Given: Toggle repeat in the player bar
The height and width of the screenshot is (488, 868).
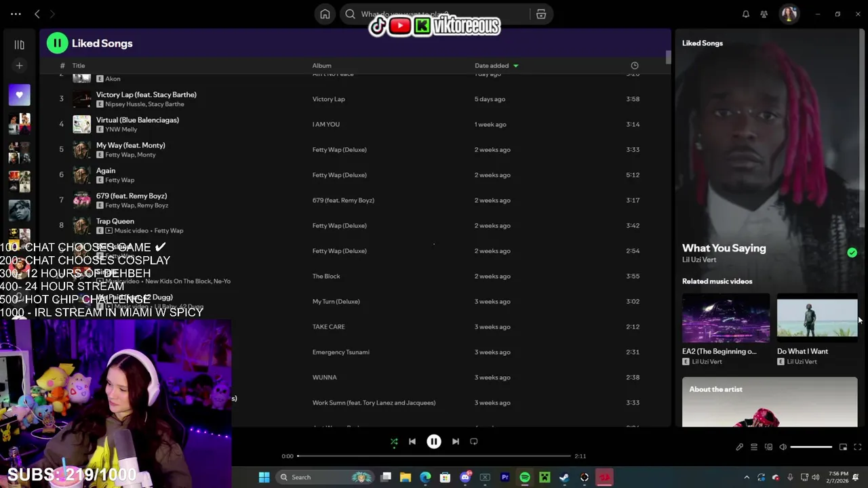Looking at the screenshot, I should [x=474, y=442].
